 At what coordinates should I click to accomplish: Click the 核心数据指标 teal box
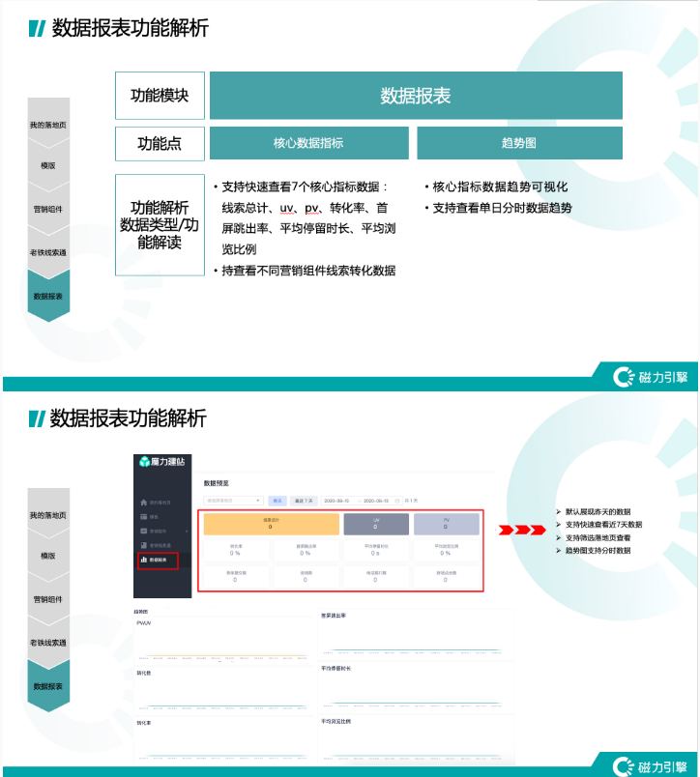[x=308, y=143]
